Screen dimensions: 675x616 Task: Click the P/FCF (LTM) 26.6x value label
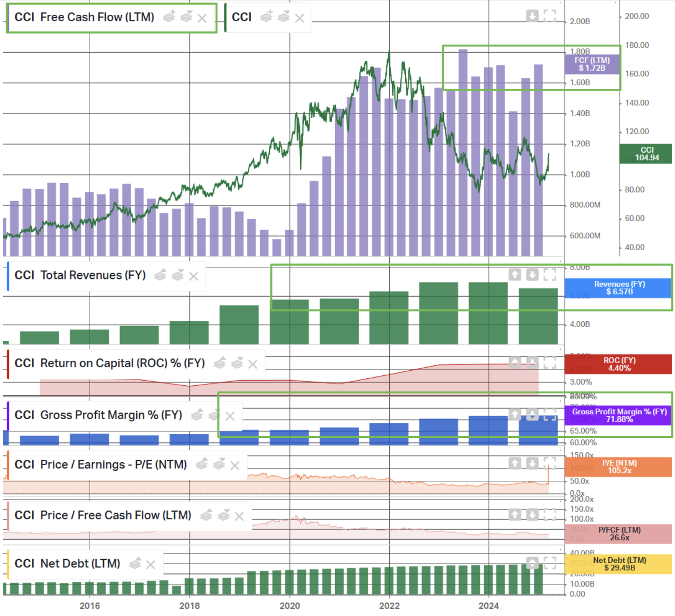click(x=619, y=534)
